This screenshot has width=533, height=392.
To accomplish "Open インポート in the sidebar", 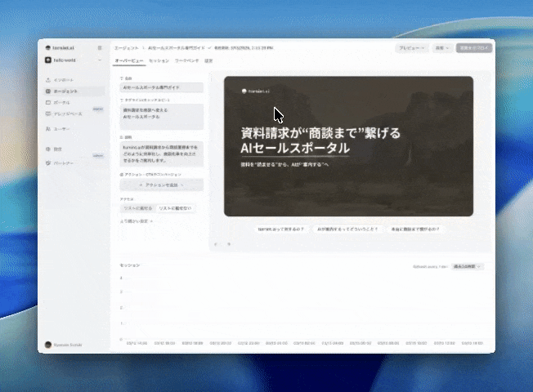I will click(x=74, y=80).
